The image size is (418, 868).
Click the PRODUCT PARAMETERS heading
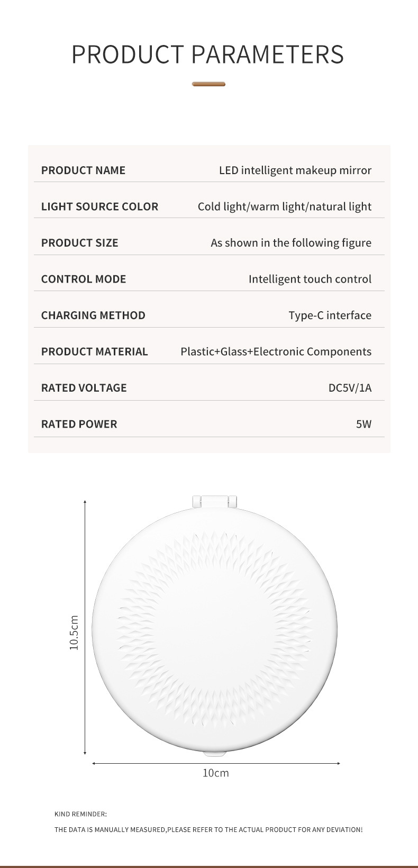point(208,55)
